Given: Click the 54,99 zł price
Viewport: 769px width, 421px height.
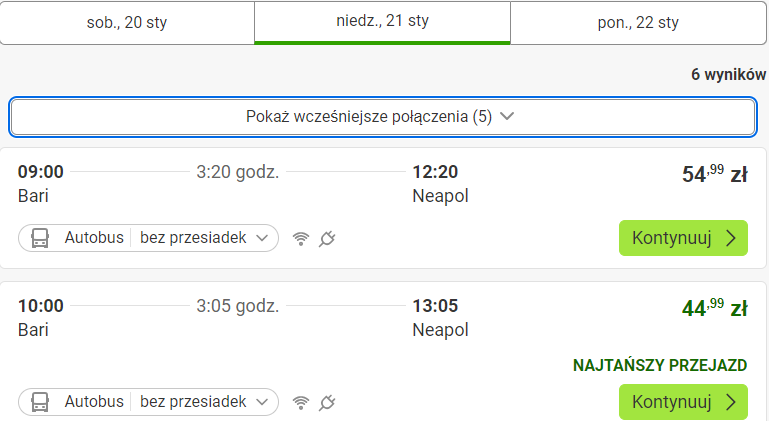Looking at the screenshot, I should [715, 174].
